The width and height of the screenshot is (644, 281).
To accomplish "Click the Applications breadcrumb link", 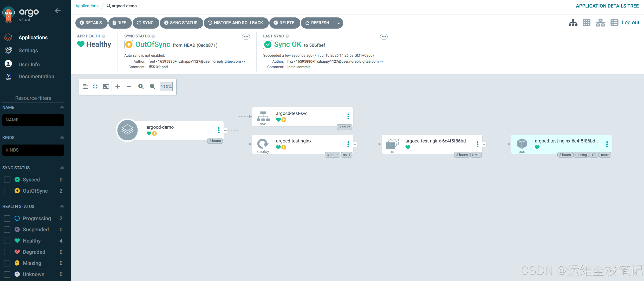I will pos(87,6).
